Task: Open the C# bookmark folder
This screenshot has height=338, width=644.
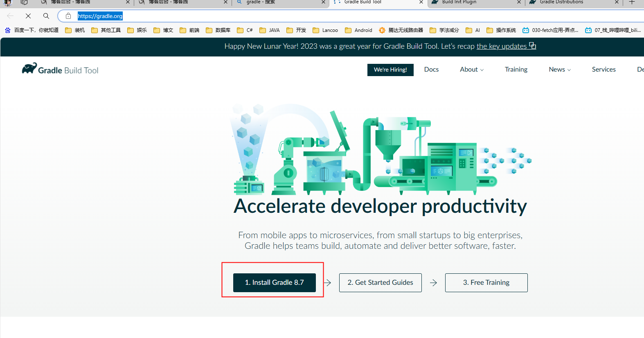Action: 245,30
